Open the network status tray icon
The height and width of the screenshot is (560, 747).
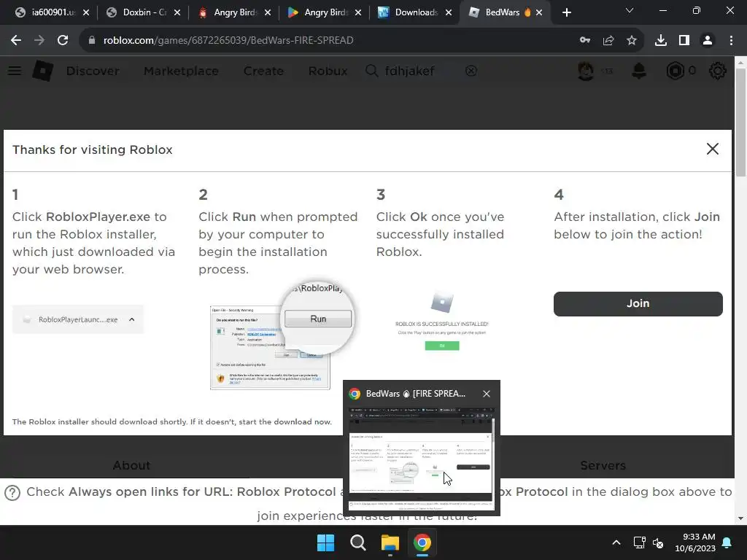coord(639,542)
